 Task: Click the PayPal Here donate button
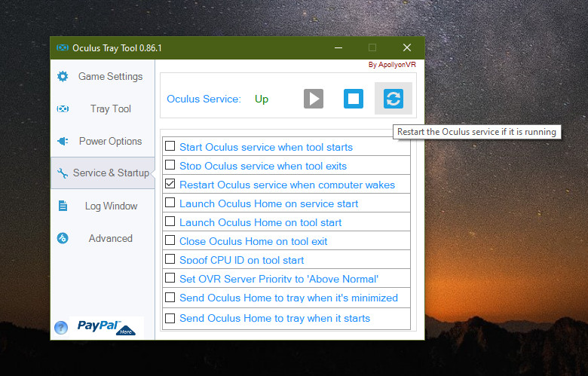[106, 327]
